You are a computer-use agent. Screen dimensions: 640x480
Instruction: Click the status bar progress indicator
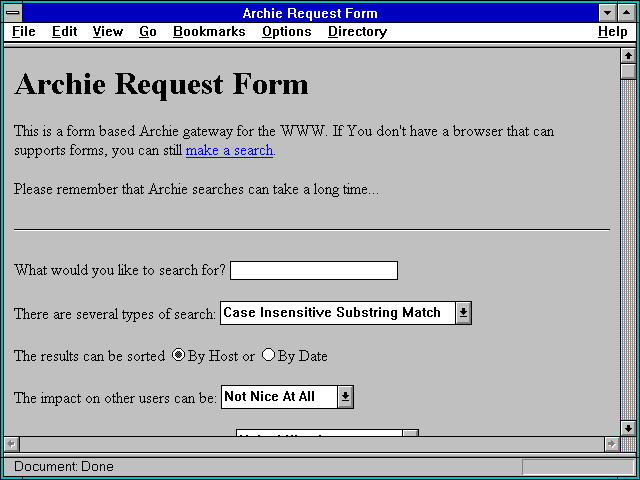coord(578,467)
